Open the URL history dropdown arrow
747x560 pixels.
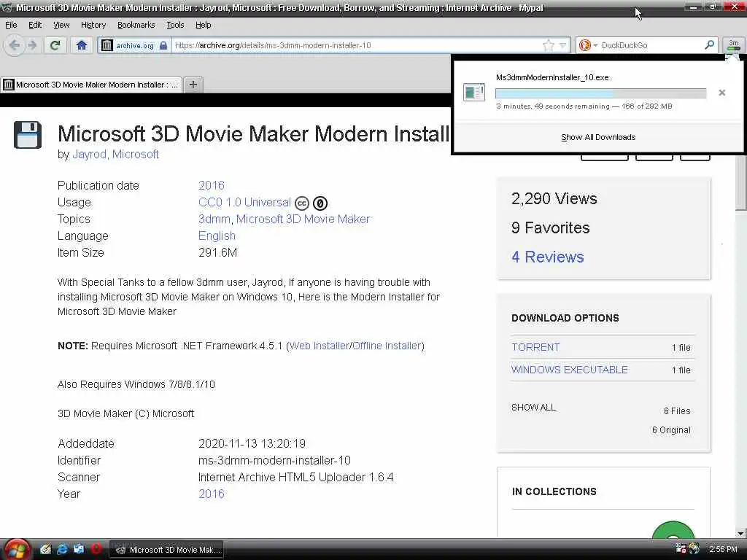click(x=562, y=45)
